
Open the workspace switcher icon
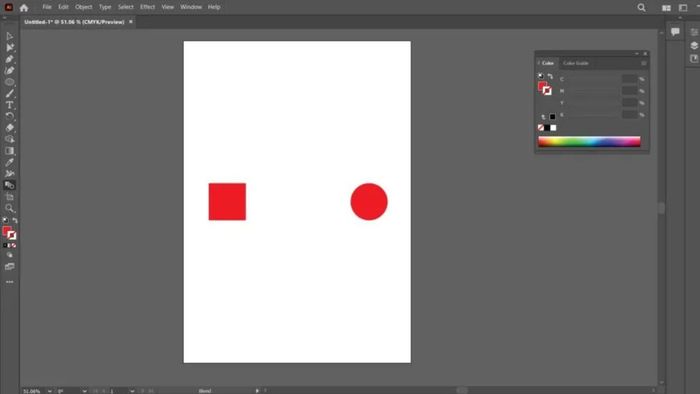tap(683, 8)
